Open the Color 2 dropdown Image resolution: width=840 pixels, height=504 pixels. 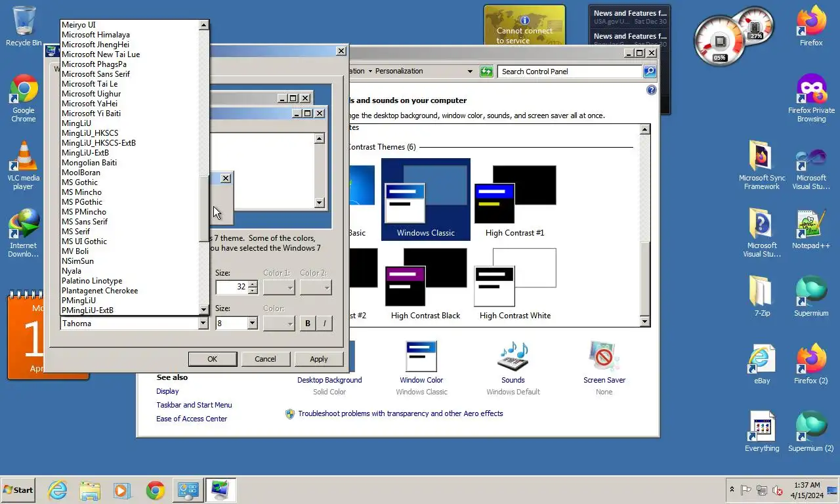pyautogui.click(x=316, y=287)
